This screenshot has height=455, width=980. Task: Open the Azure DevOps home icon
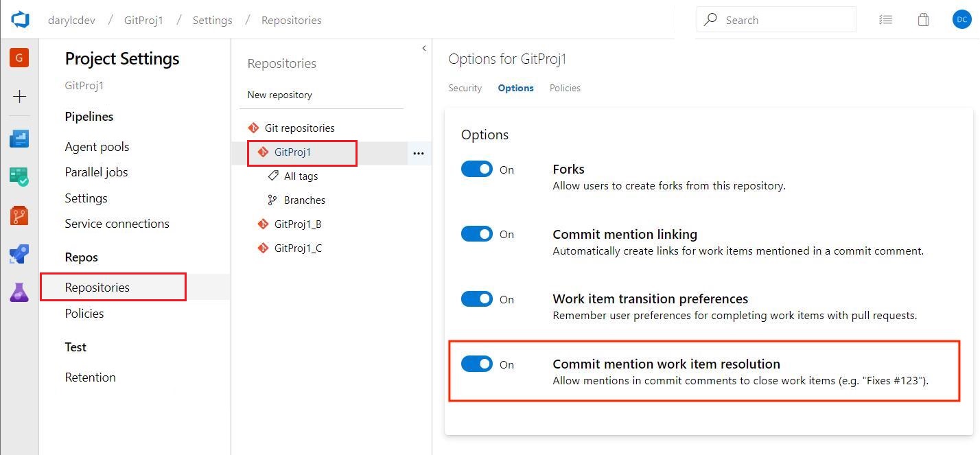(x=19, y=19)
